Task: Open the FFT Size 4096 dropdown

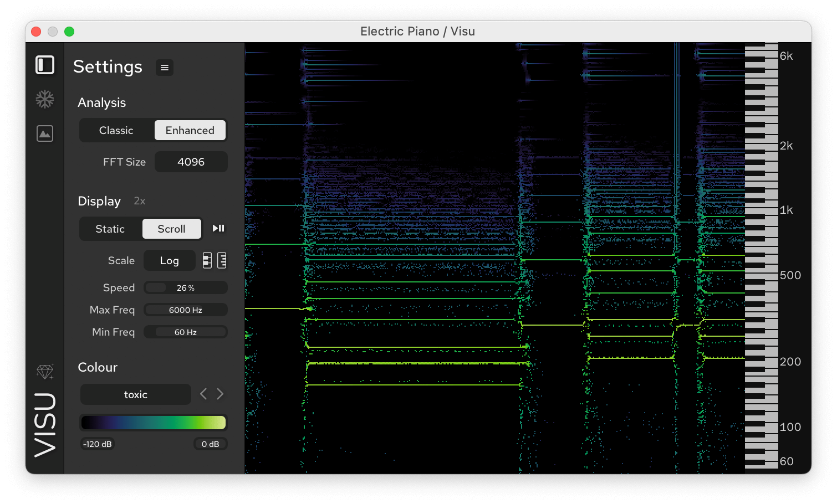Action: (x=191, y=162)
